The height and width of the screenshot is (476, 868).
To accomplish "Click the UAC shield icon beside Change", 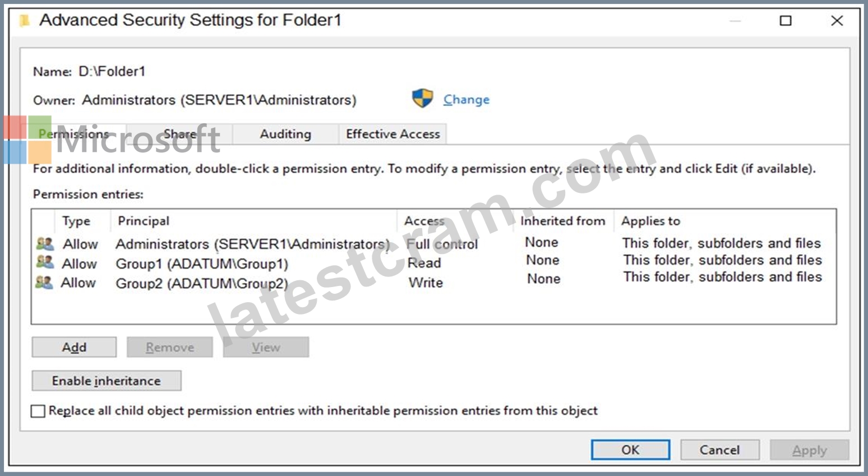I will pyautogui.click(x=422, y=99).
